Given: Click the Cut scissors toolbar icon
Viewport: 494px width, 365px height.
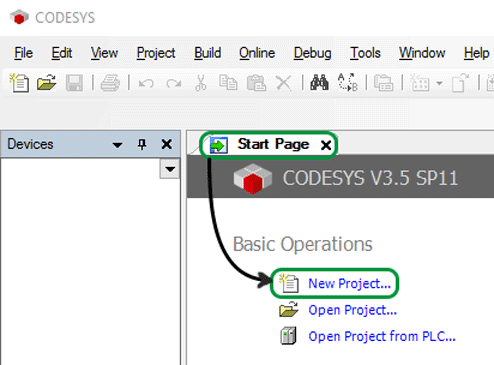Looking at the screenshot, I should coord(201,83).
